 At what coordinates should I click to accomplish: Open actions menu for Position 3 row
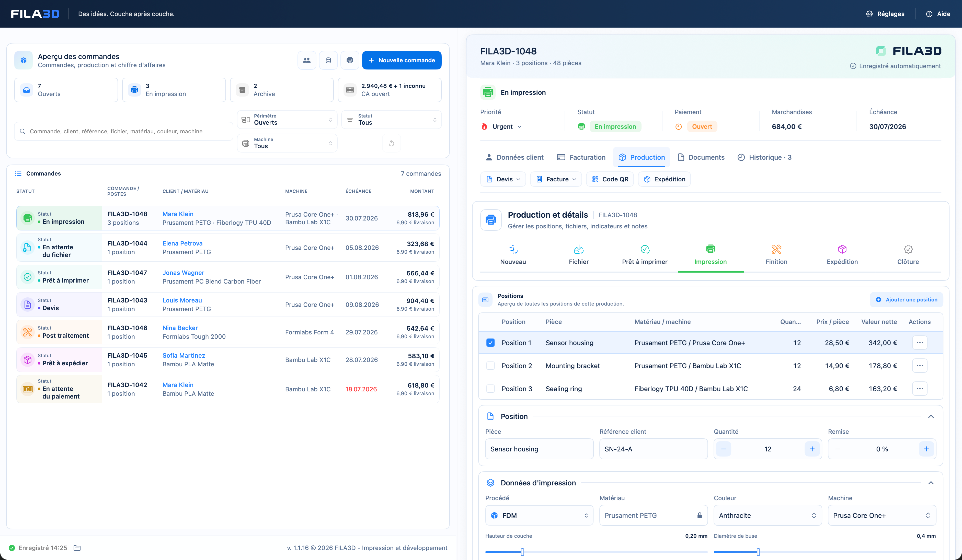pyautogui.click(x=920, y=388)
